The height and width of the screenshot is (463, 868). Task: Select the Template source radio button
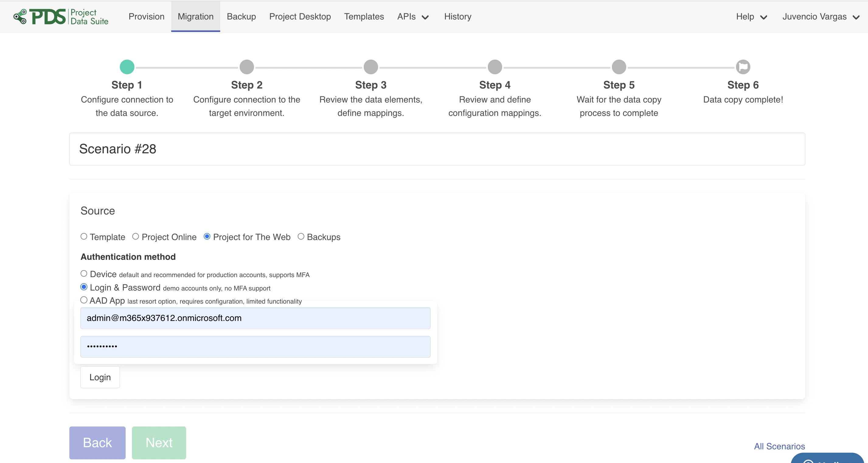coord(84,237)
